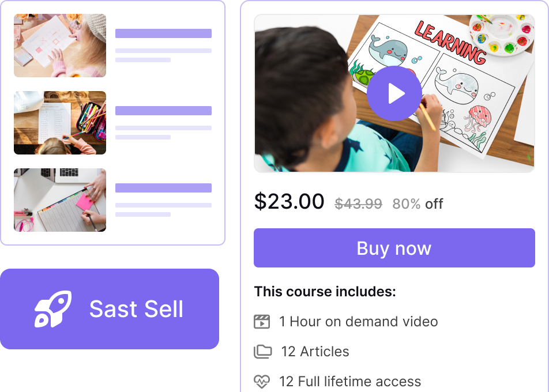
Task: Select the third course title bar
Action: (x=164, y=188)
